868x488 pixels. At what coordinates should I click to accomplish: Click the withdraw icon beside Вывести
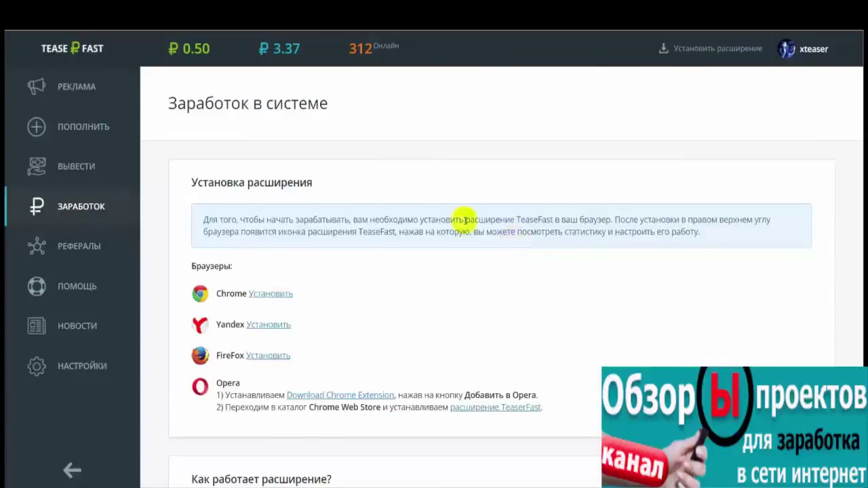point(37,166)
